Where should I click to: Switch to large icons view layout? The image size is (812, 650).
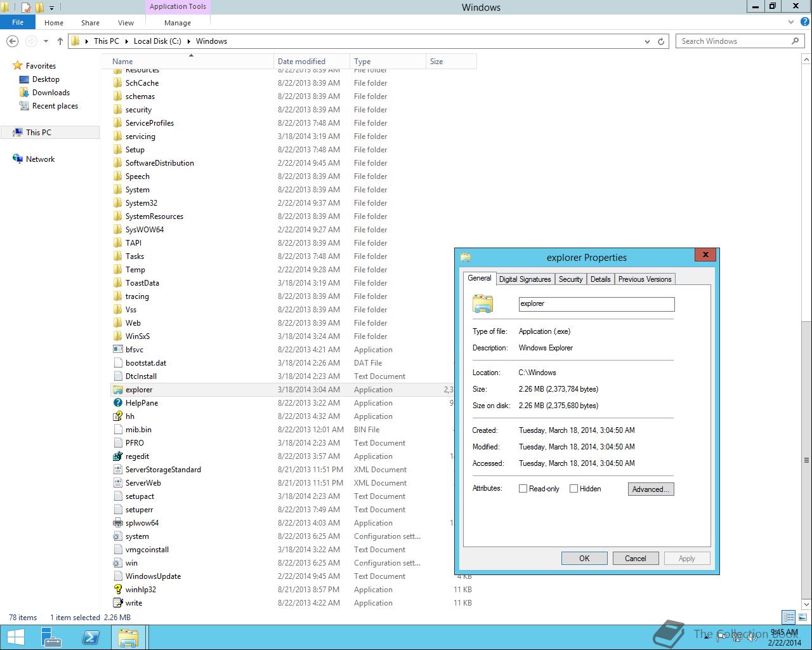coord(802,617)
